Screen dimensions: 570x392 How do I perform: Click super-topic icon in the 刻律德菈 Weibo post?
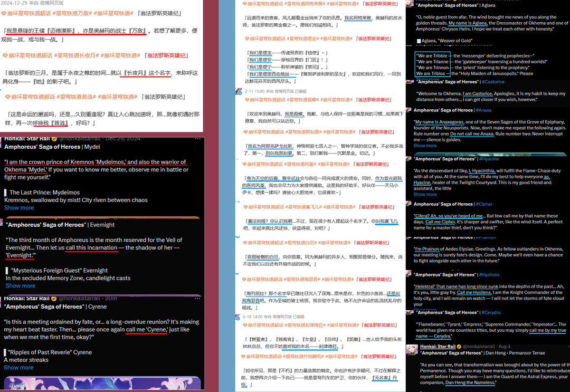(245, 325)
